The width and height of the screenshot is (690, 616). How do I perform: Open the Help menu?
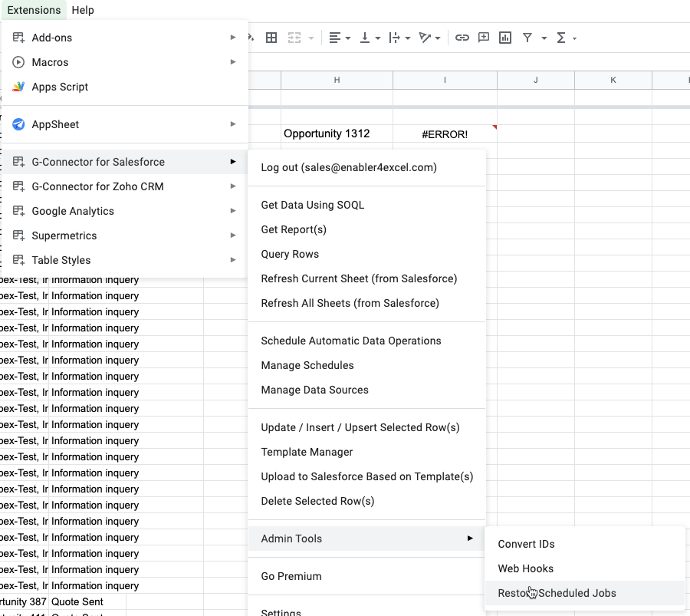(83, 10)
